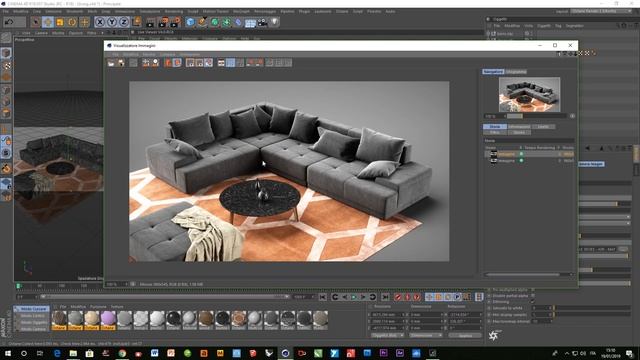
Task: Go to the start of the timeline
Action: coord(322,297)
